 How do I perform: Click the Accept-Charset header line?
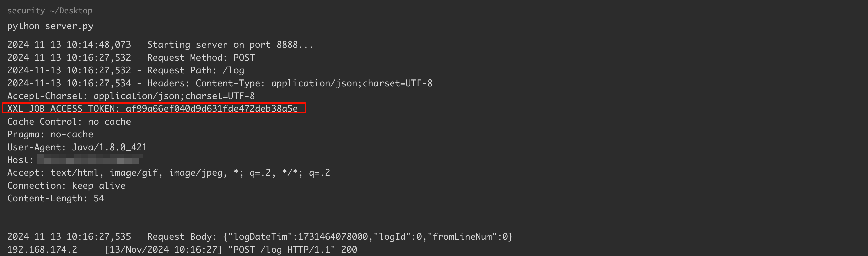[131, 96]
